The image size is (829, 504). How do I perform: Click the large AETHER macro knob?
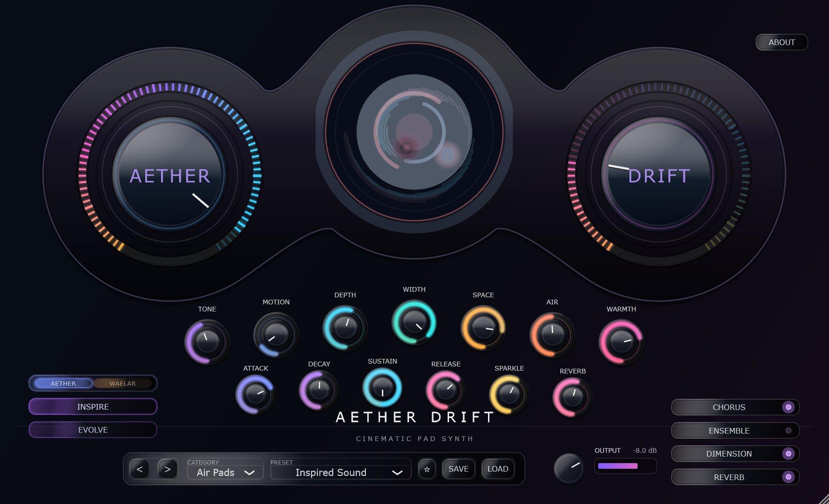(x=170, y=175)
